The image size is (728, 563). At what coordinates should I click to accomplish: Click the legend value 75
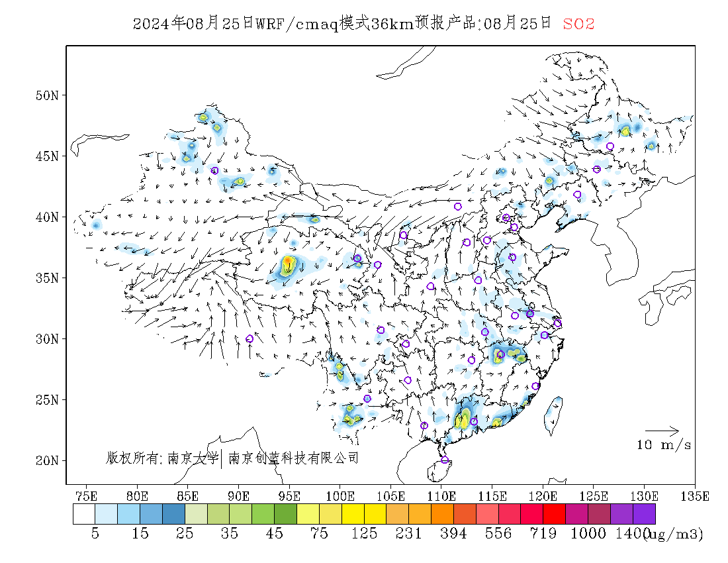(319, 533)
